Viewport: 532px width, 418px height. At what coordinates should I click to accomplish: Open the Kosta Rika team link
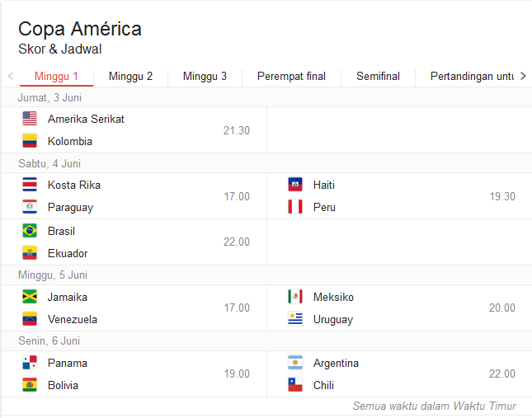coord(74,185)
